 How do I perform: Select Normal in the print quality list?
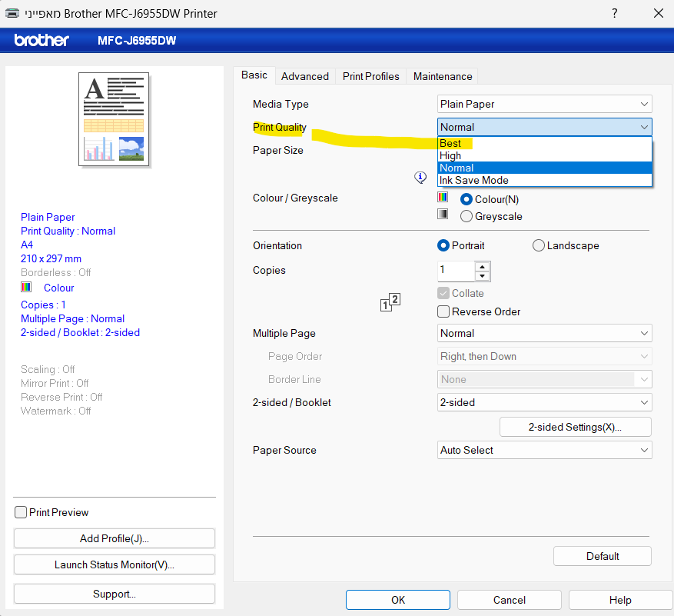click(x=545, y=168)
